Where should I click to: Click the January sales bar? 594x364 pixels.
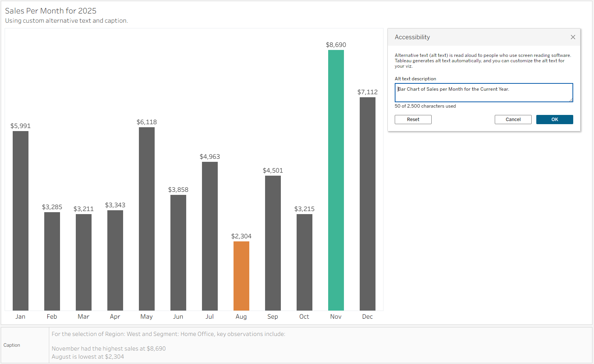click(20, 221)
